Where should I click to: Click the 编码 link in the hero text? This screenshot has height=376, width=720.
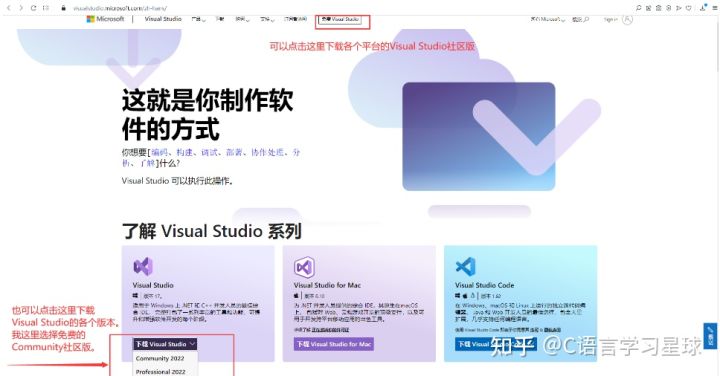[160, 152]
